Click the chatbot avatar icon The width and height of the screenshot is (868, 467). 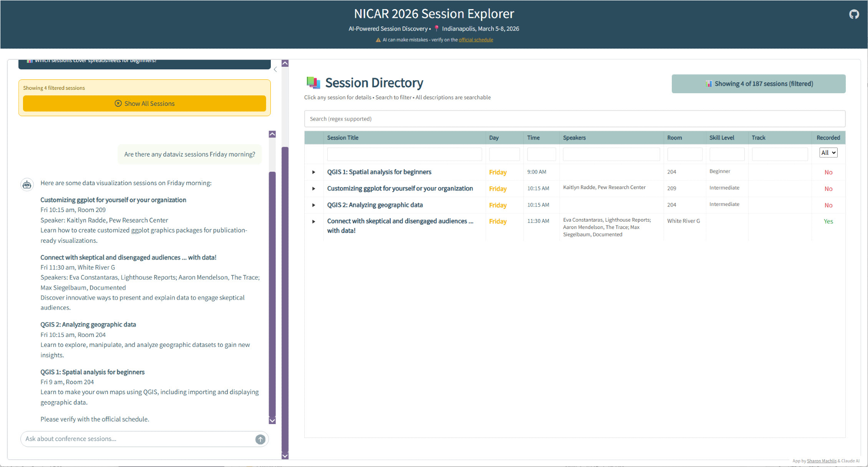(27, 185)
